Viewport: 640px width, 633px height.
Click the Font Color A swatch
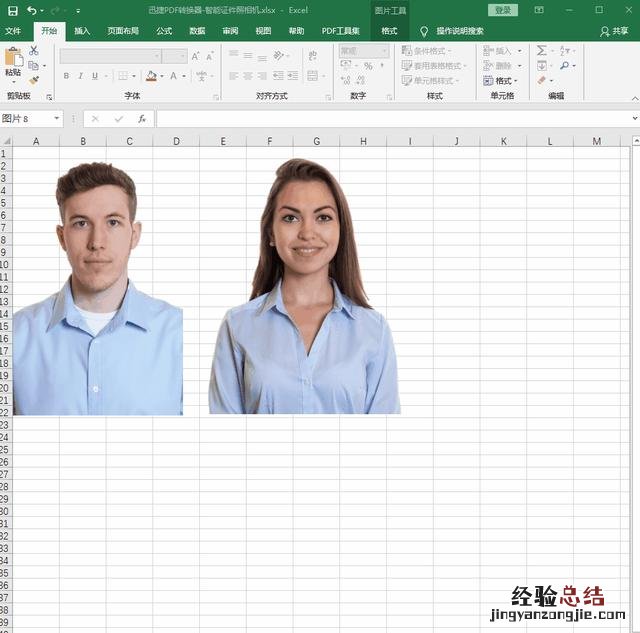point(173,76)
